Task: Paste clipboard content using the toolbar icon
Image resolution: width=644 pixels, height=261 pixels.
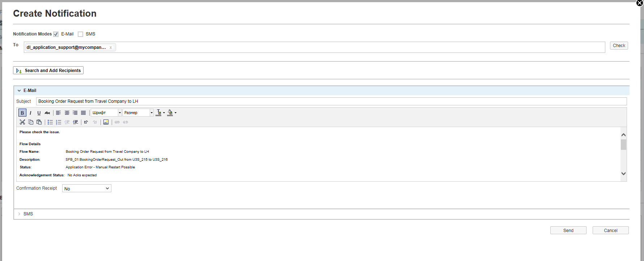Action: [x=39, y=122]
